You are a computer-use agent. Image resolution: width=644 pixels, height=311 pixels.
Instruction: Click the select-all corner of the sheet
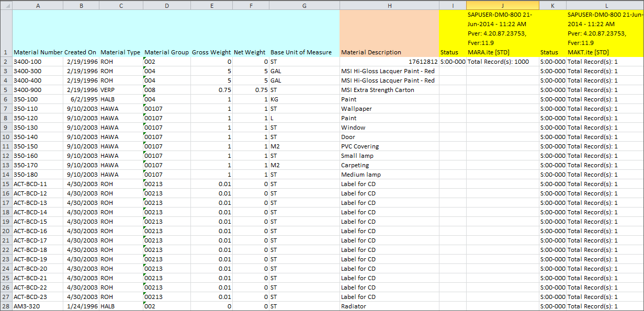[x=6, y=5]
